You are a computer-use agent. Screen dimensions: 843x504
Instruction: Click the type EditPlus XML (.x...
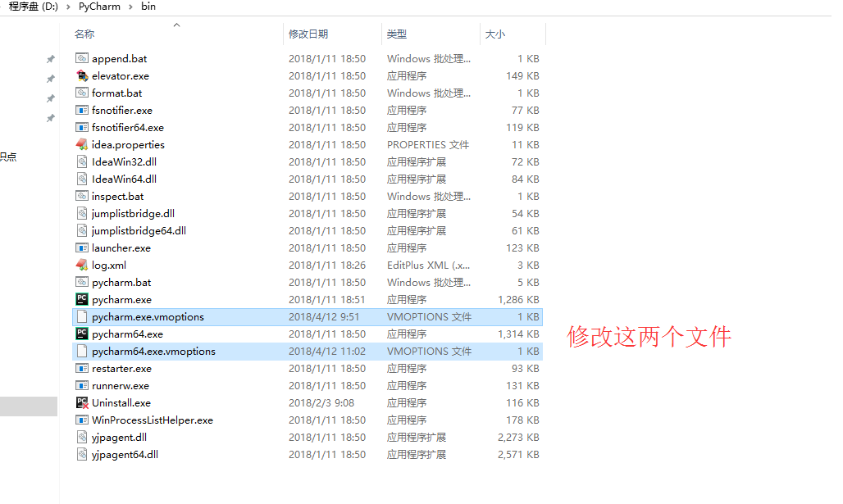point(429,265)
